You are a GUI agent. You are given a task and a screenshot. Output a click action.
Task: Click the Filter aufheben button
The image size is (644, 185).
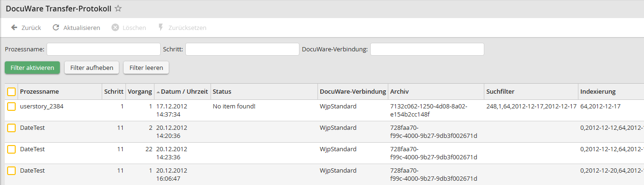pyautogui.click(x=92, y=68)
